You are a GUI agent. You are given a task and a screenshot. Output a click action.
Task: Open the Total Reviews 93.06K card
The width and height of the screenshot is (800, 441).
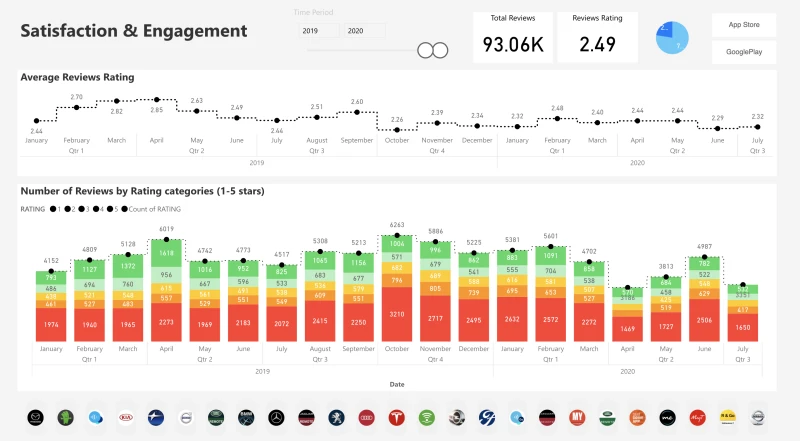tap(512, 37)
